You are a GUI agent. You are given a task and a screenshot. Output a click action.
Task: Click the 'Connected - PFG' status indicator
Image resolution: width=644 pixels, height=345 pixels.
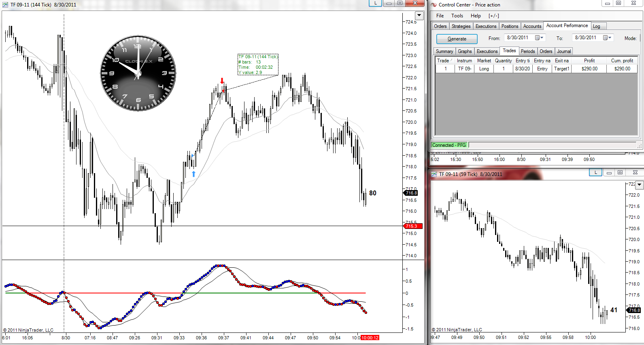(x=449, y=145)
